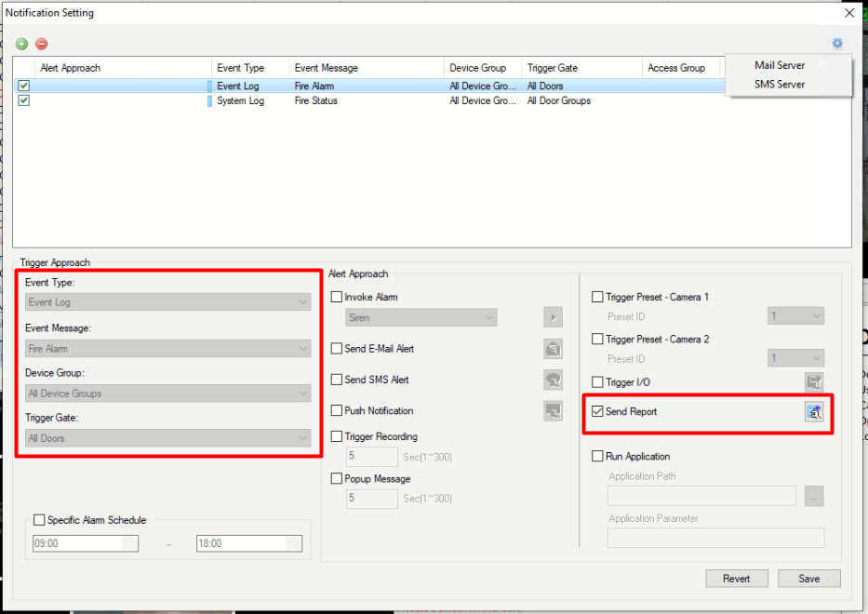Open the Trigger I/O settings icon
The width and height of the screenshot is (868, 614).
(814, 382)
